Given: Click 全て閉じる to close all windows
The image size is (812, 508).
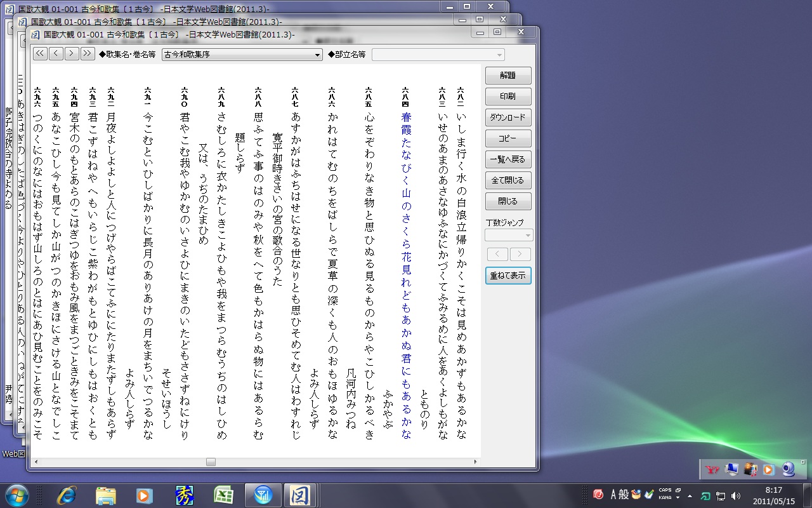Looking at the screenshot, I should point(508,180).
